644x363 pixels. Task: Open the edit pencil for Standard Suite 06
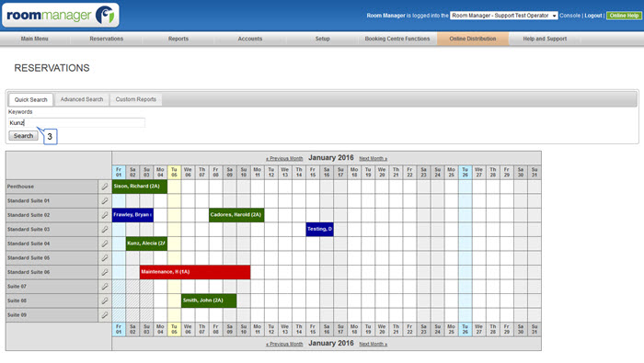coord(105,272)
